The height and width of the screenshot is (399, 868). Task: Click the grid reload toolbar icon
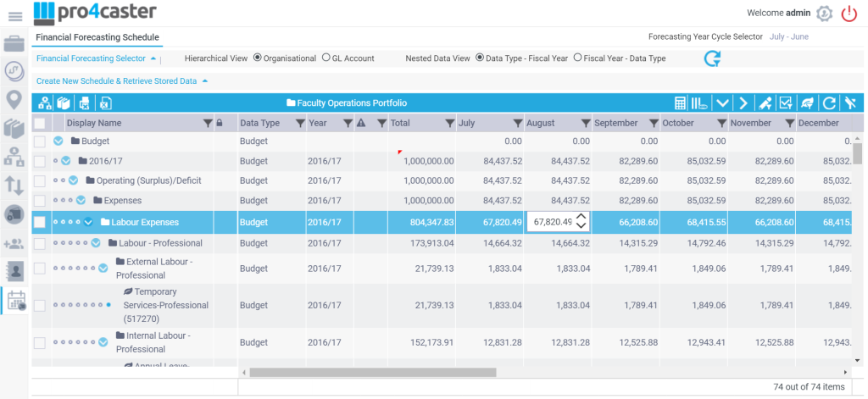(829, 103)
